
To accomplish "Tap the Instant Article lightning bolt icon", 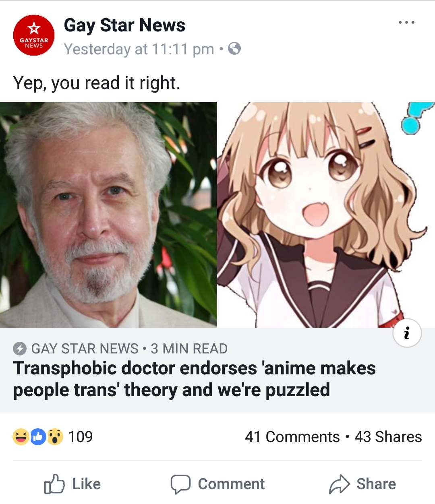I will 20,349.
